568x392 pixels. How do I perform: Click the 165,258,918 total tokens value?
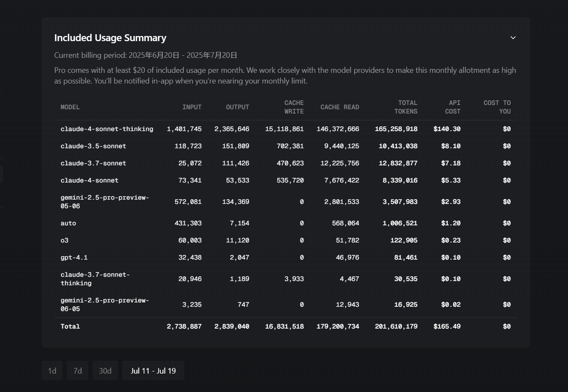coord(396,129)
